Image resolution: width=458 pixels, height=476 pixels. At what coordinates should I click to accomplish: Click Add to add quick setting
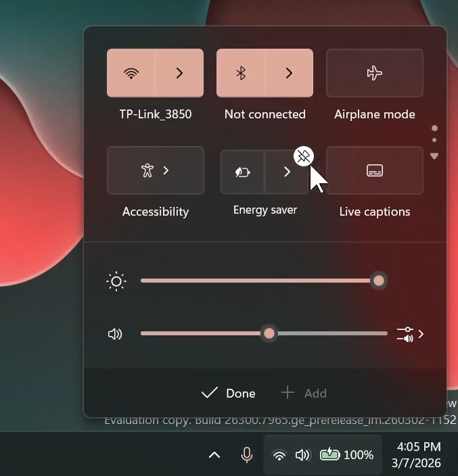(304, 393)
